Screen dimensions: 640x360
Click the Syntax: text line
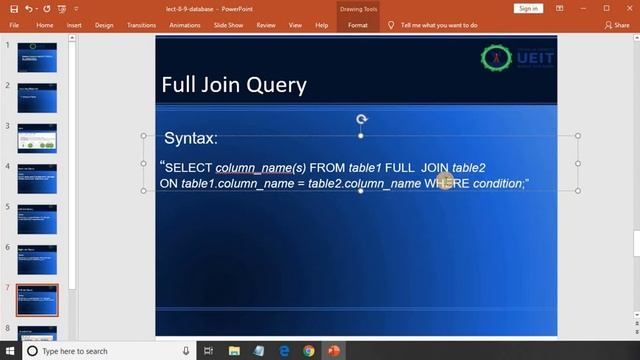coord(191,138)
